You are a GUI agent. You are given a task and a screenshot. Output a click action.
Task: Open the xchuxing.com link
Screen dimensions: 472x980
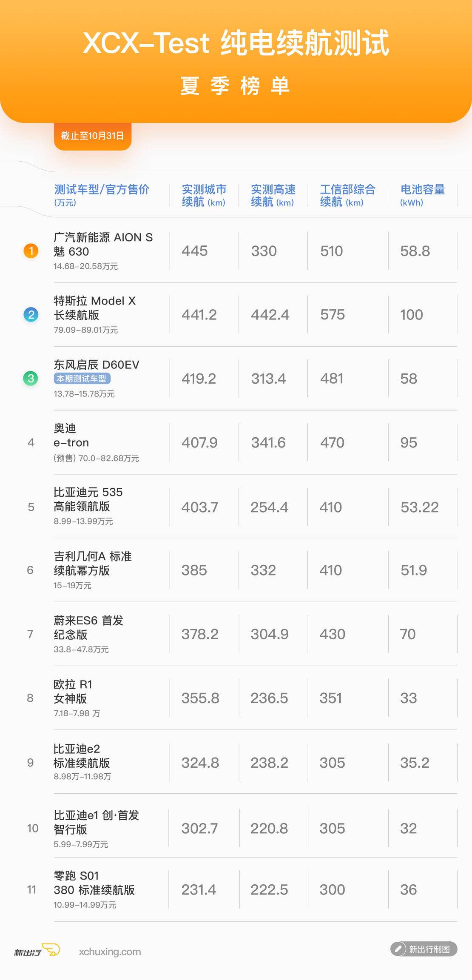coord(110,952)
